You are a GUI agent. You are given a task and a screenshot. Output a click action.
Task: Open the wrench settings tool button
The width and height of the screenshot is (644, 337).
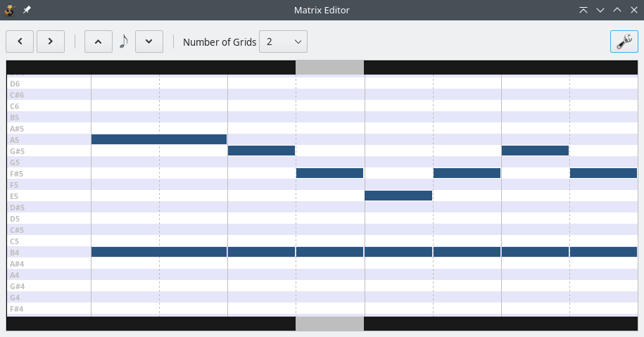click(624, 42)
